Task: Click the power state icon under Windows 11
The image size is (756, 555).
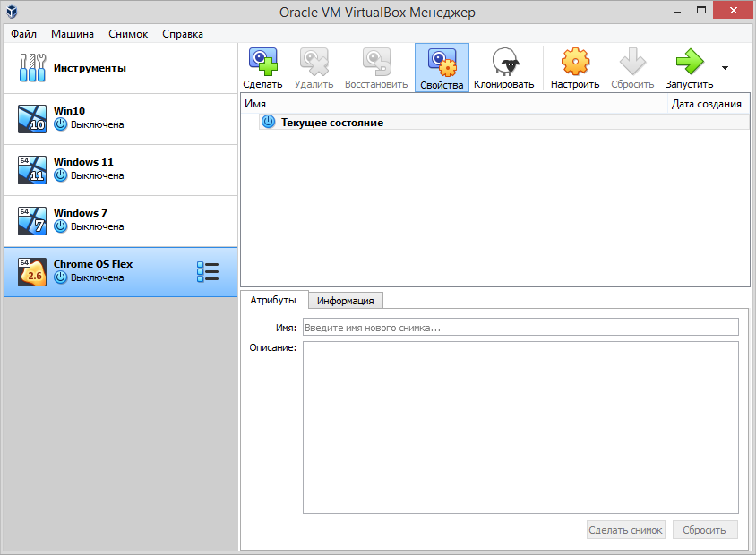Action: (60, 175)
